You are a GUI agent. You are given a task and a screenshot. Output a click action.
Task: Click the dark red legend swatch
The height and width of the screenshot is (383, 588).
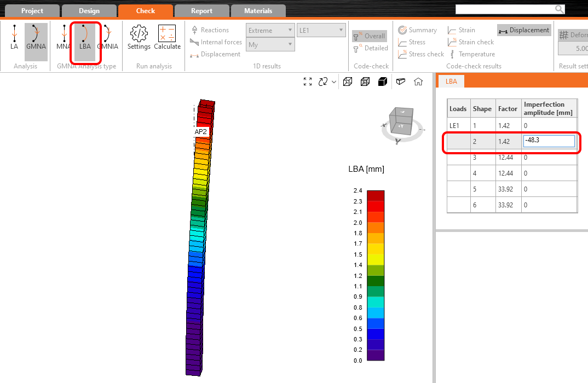pyautogui.click(x=376, y=195)
